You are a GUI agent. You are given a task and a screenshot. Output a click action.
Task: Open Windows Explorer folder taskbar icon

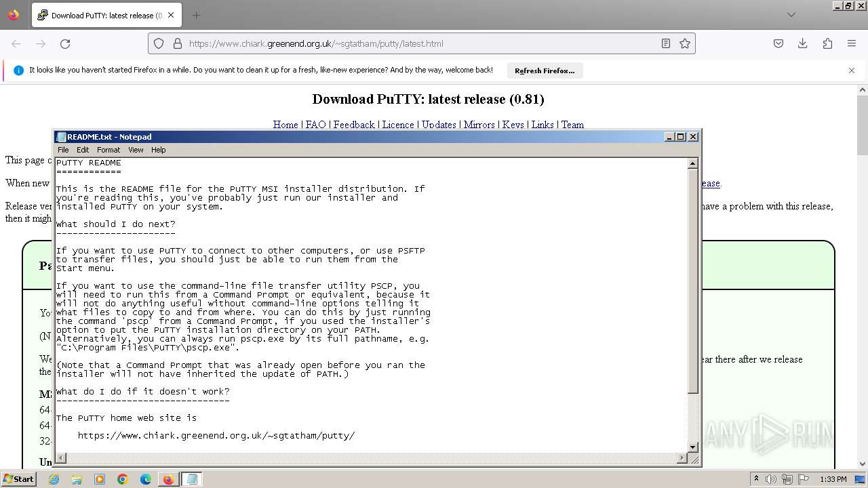pyautogui.click(x=77, y=479)
